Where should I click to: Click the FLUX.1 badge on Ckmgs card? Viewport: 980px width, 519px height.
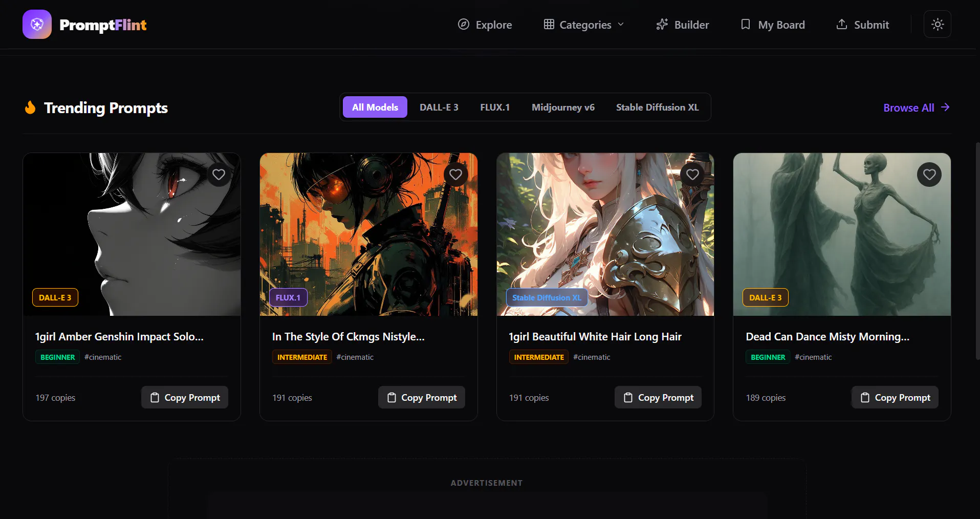pos(288,297)
